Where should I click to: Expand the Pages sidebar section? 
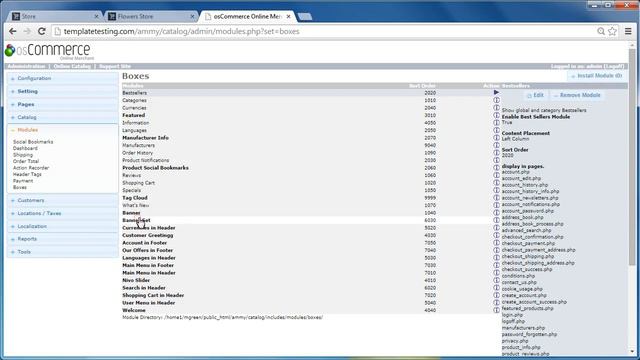click(x=62, y=104)
